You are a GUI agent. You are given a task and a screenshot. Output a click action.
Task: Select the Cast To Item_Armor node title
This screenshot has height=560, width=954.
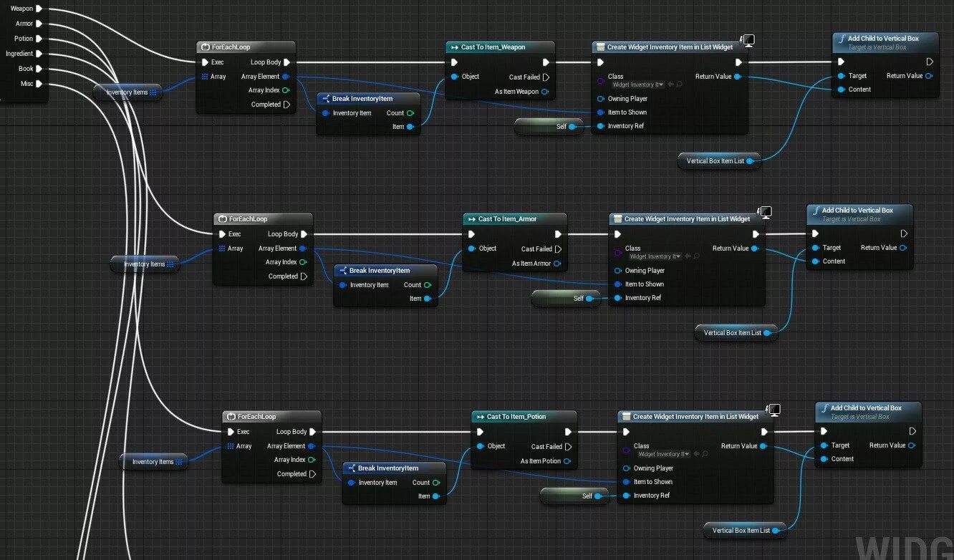click(x=507, y=219)
